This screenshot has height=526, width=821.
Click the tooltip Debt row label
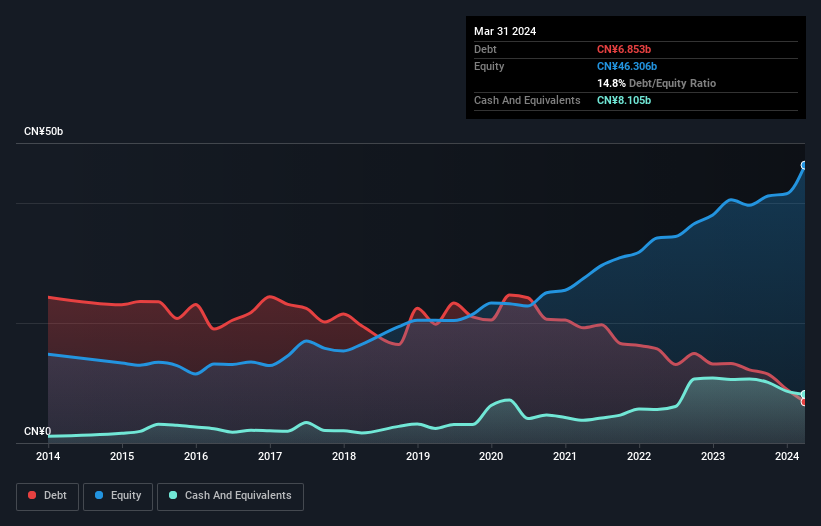click(485, 49)
